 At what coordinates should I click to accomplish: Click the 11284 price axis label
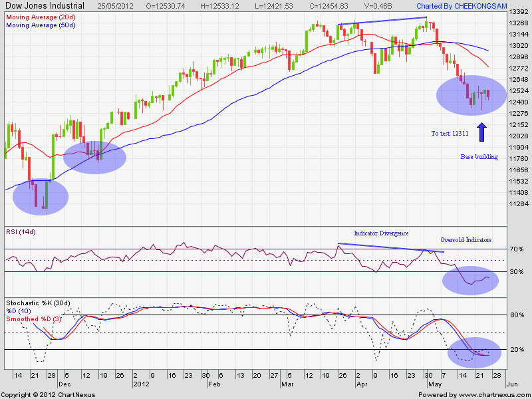519,204
